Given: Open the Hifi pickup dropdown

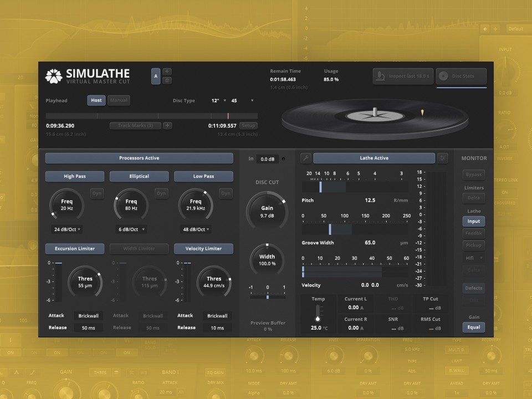Looking at the screenshot, I should coord(474,258).
